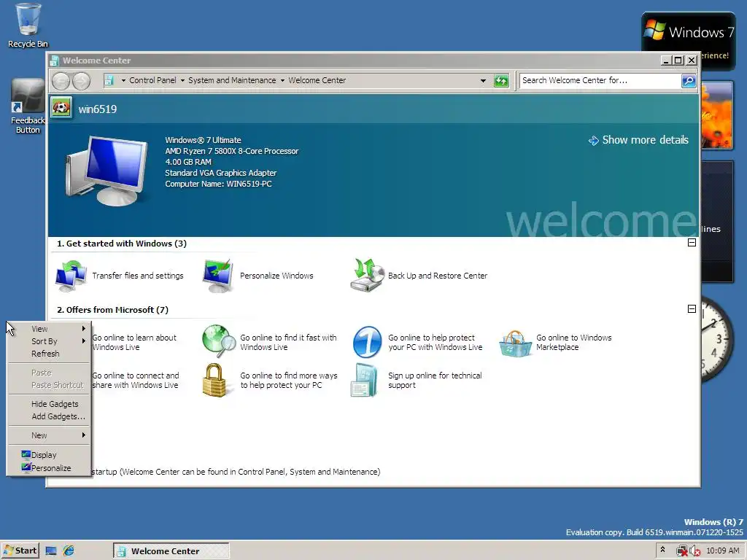The image size is (747, 560).
Task: Click the win6519 user account picture
Action: point(61,108)
